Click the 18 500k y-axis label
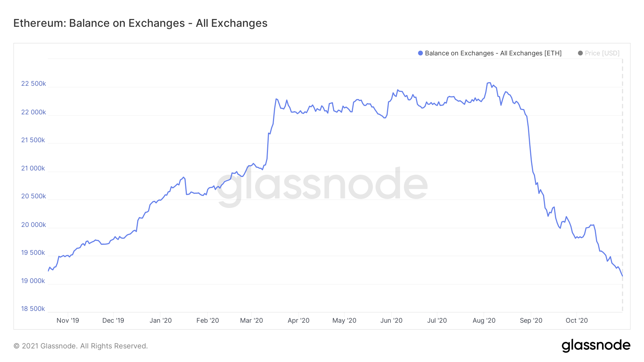The height and width of the screenshot is (362, 644). [33, 309]
